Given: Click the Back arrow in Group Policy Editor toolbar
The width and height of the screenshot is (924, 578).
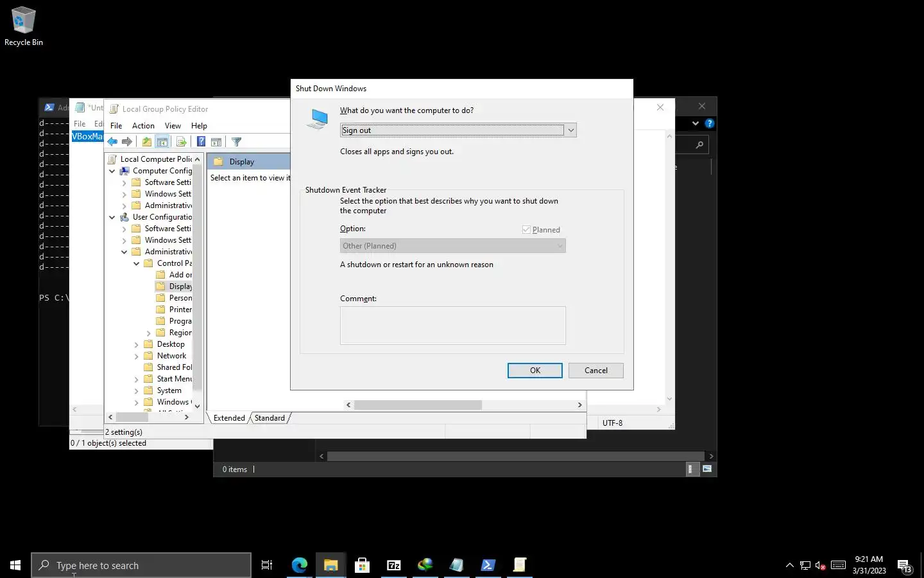Looking at the screenshot, I should [113, 142].
